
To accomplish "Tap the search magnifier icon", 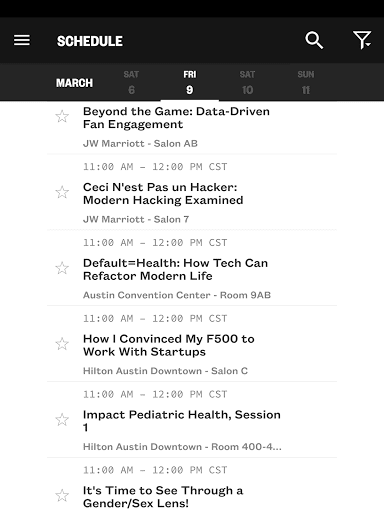I will click(314, 41).
